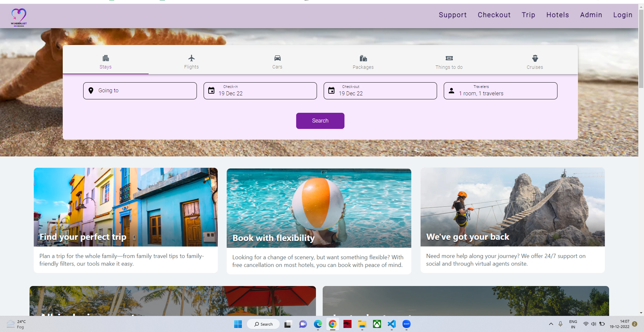Select the Packages luggage icon

pyautogui.click(x=363, y=58)
